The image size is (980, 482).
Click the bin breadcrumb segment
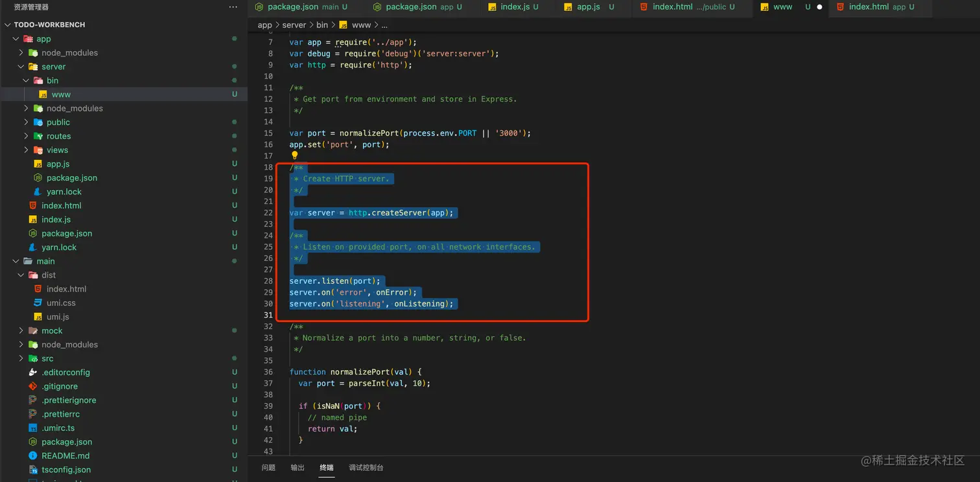click(x=322, y=25)
